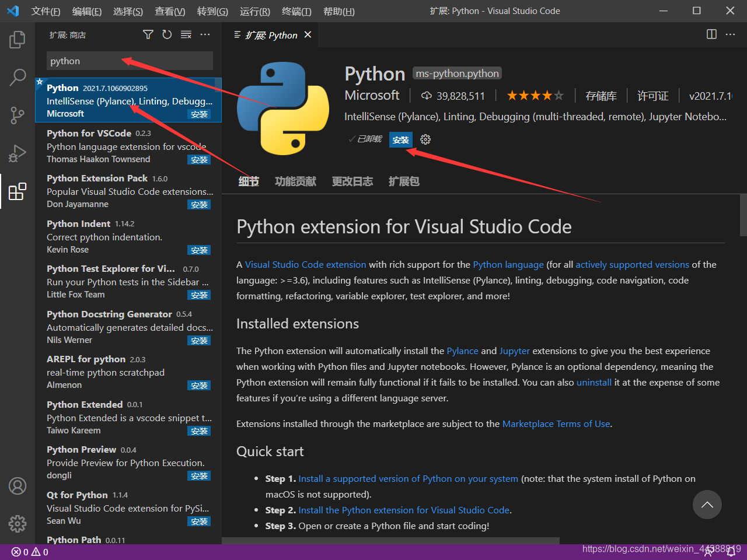Image resolution: width=747 pixels, height=560 pixels.
Task: Split the editor to the right
Action: [x=711, y=34]
